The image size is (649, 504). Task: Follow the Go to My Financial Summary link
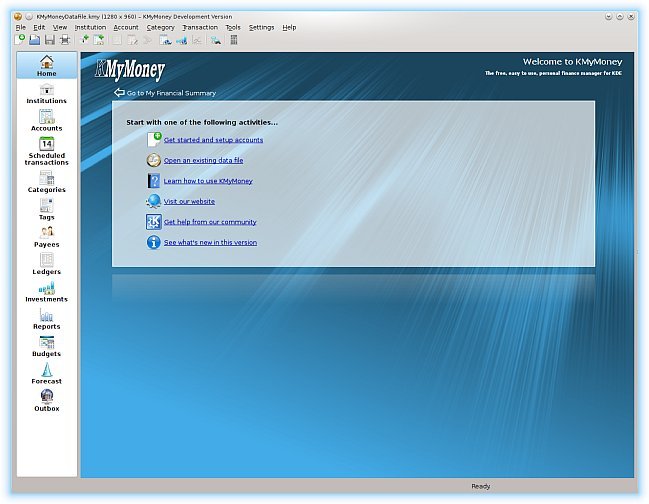(165, 93)
